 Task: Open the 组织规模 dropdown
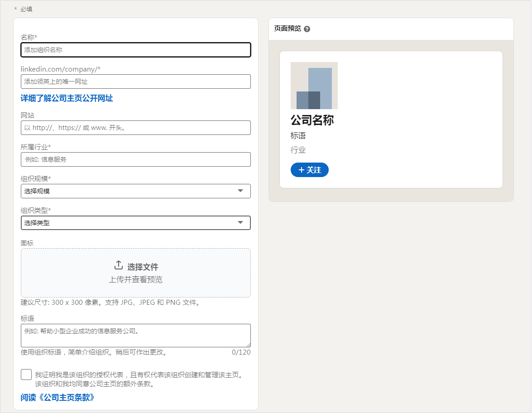tap(135, 191)
